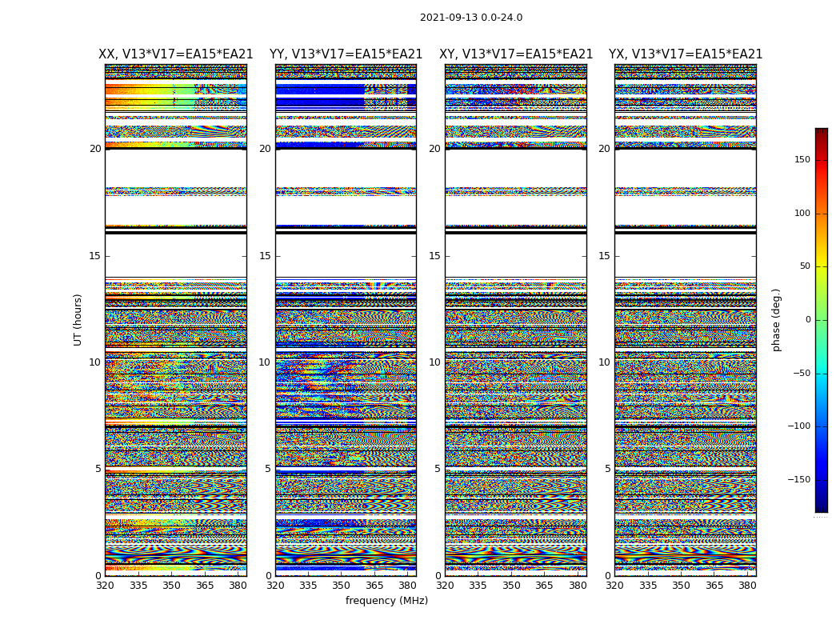Click the 380 frequency tick under the XX panel

coord(238,586)
